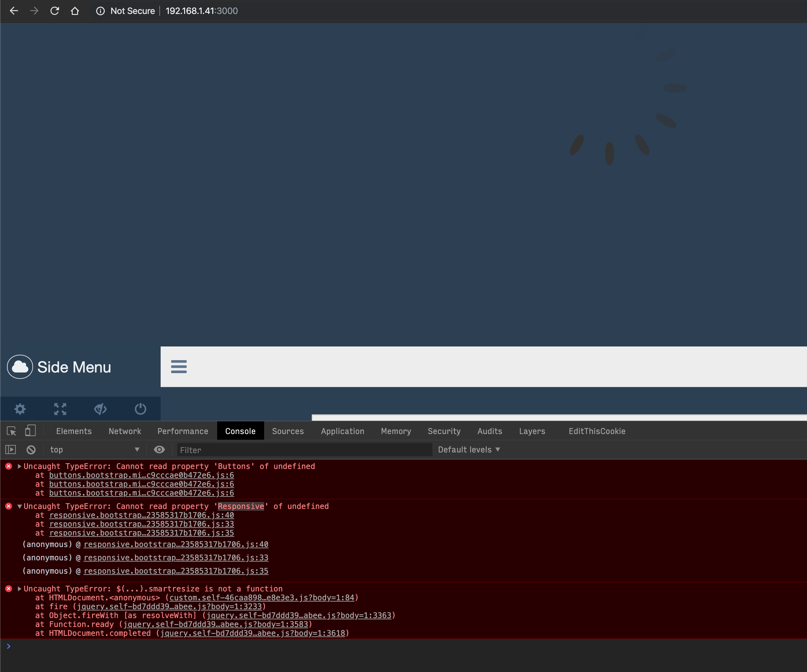Open the Network panel
This screenshot has width=807, height=672.
click(124, 431)
